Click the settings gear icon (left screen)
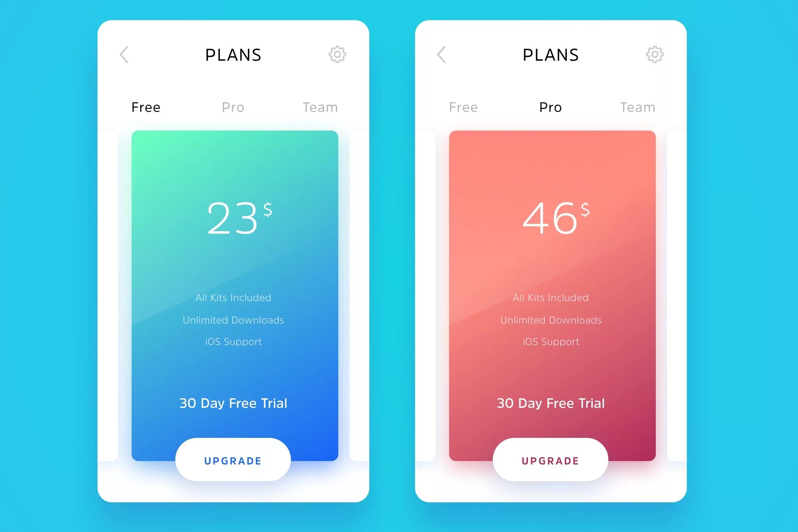The height and width of the screenshot is (532, 798). point(337,54)
